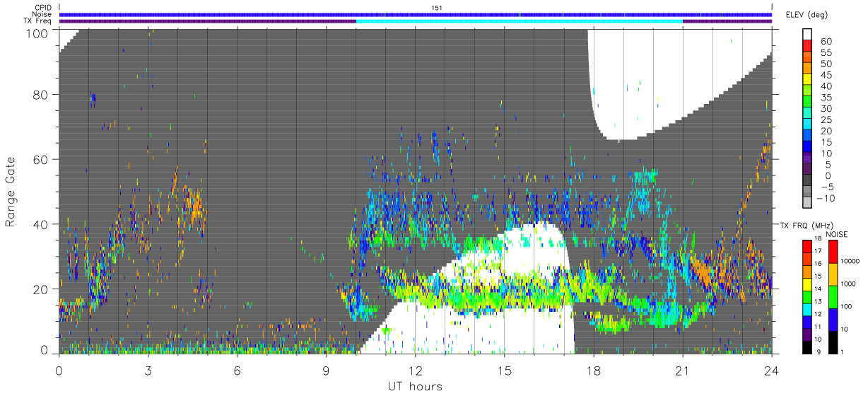Pick the white top swatch in ELEV bar

tap(807, 34)
